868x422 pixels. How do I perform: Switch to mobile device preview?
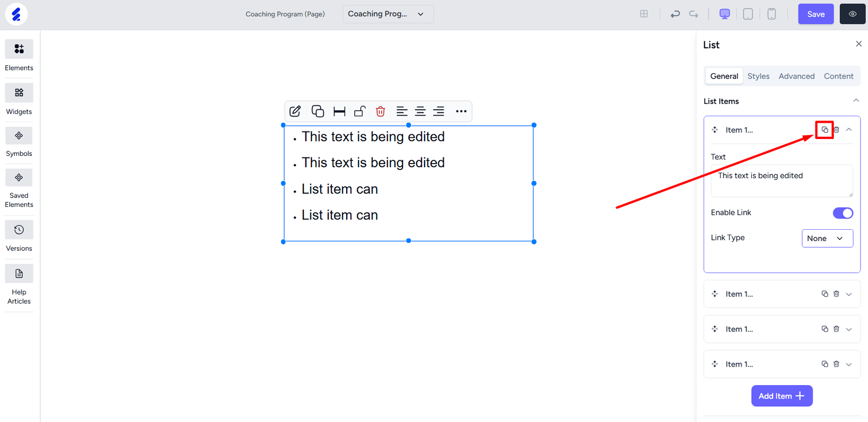[x=771, y=14]
